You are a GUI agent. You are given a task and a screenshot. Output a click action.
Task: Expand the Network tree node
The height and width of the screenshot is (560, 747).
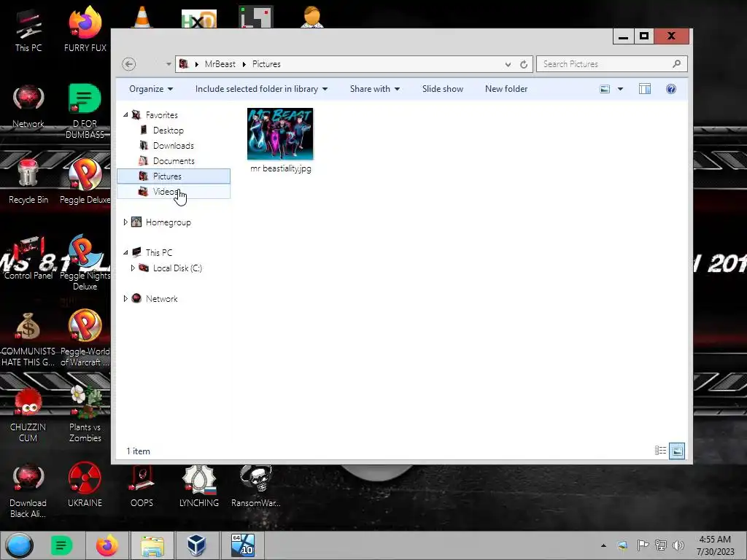pyautogui.click(x=125, y=298)
